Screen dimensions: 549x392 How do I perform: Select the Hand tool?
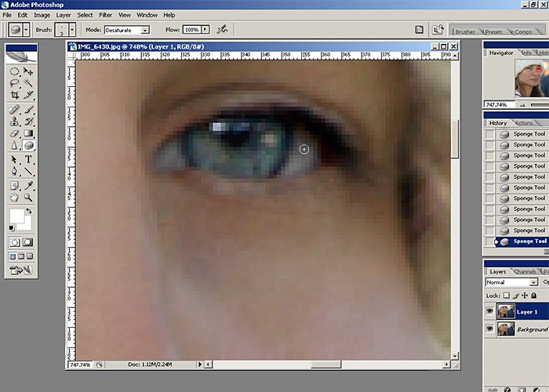pos(14,198)
